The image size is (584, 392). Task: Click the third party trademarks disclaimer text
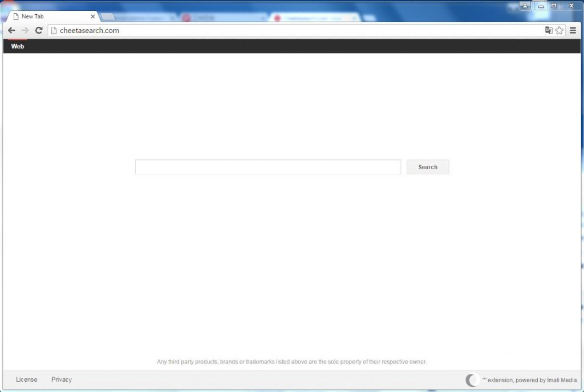(x=291, y=361)
